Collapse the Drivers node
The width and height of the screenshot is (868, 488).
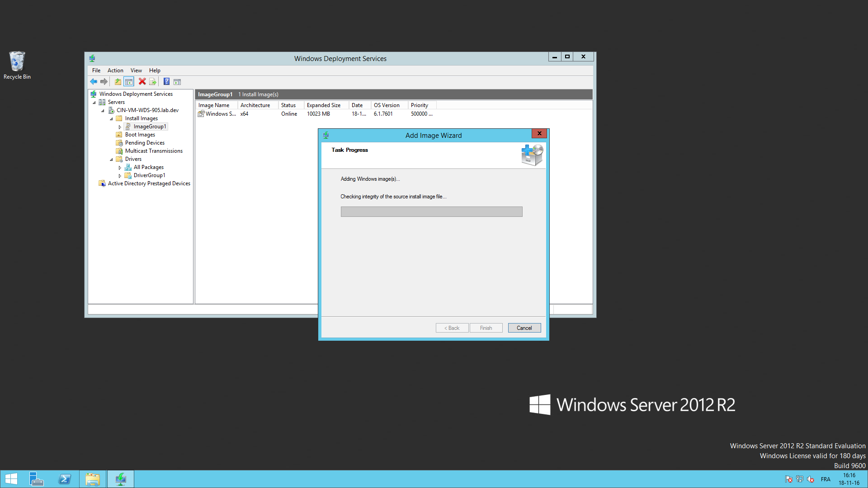(x=111, y=160)
